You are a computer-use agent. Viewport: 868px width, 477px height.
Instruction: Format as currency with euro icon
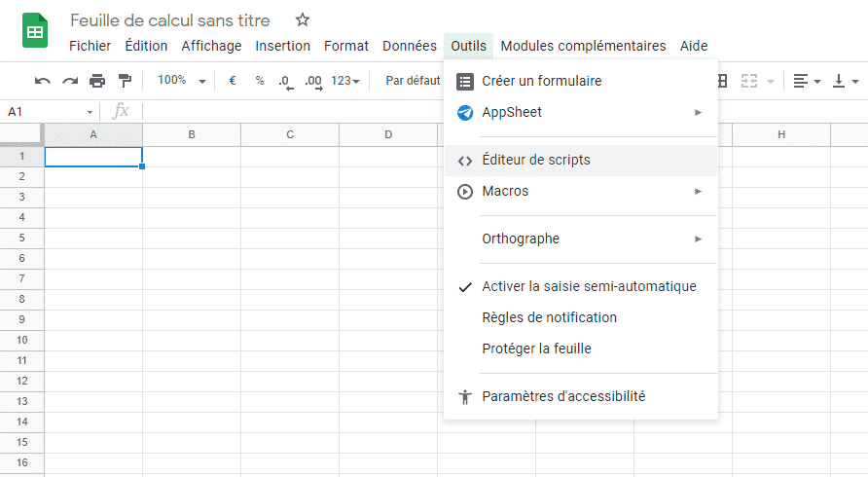click(233, 81)
